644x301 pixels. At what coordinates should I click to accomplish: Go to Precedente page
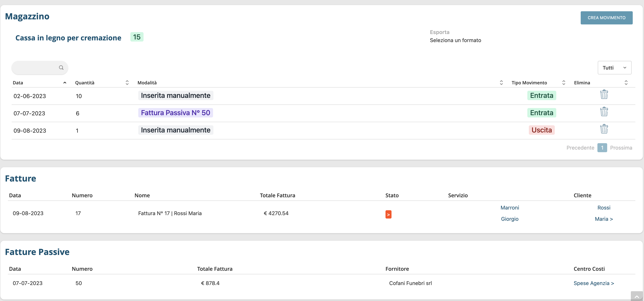point(580,148)
